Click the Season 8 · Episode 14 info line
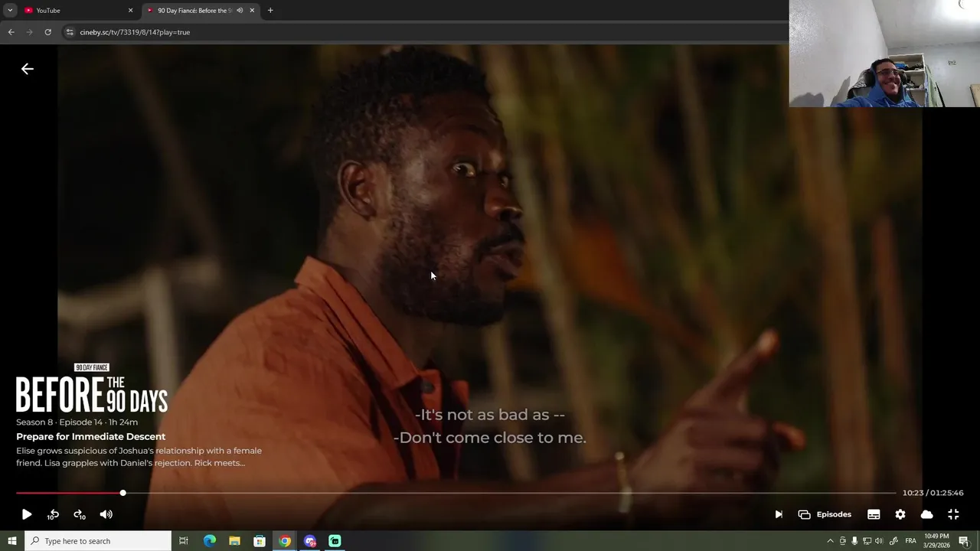 pyautogui.click(x=77, y=422)
